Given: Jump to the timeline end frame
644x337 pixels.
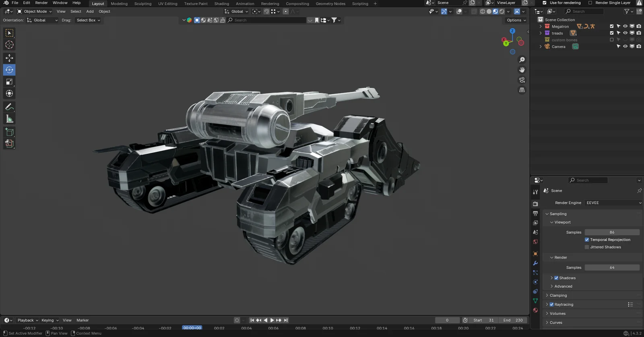Looking at the screenshot, I should tap(286, 320).
